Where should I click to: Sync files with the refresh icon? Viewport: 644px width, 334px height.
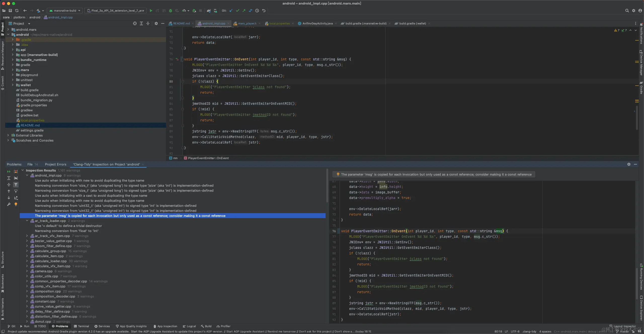[x=17, y=11]
